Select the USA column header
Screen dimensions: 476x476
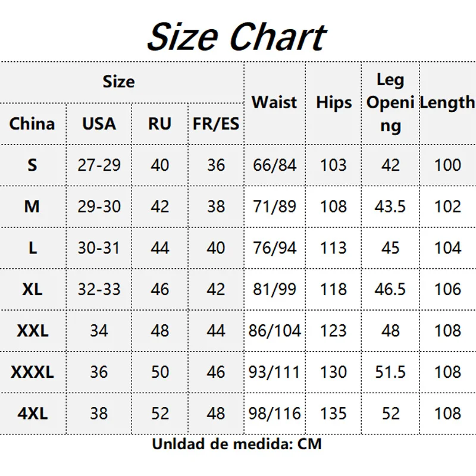pos(99,124)
